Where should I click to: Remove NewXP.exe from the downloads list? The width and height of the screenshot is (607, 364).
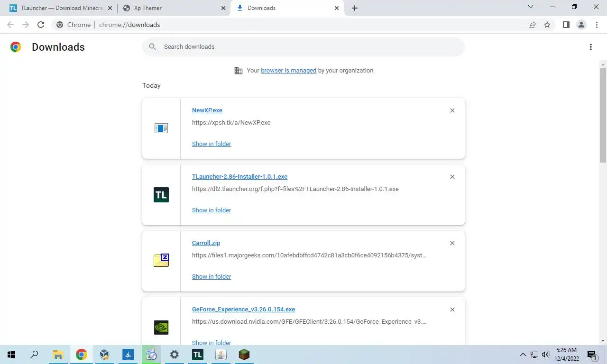point(452,110)
